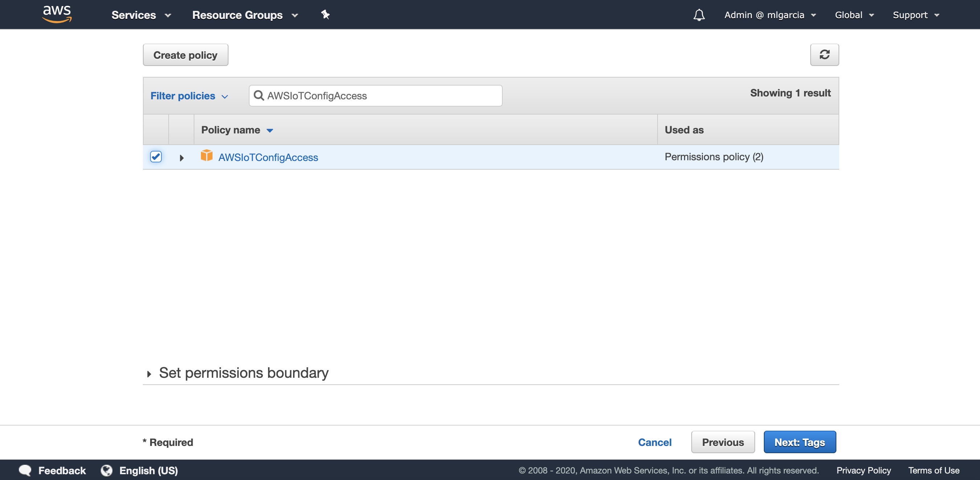
Task: Click the AWS logo home icon
Action: coord(57,14)
